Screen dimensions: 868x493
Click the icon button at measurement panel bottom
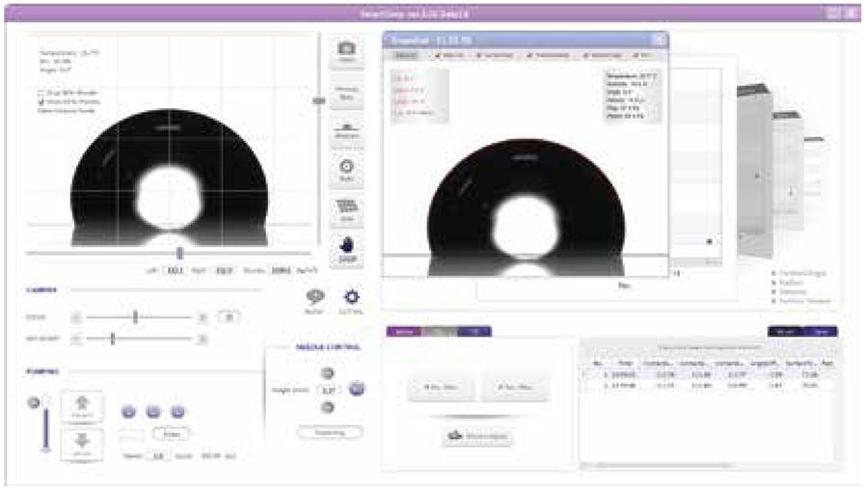point(477,436)
